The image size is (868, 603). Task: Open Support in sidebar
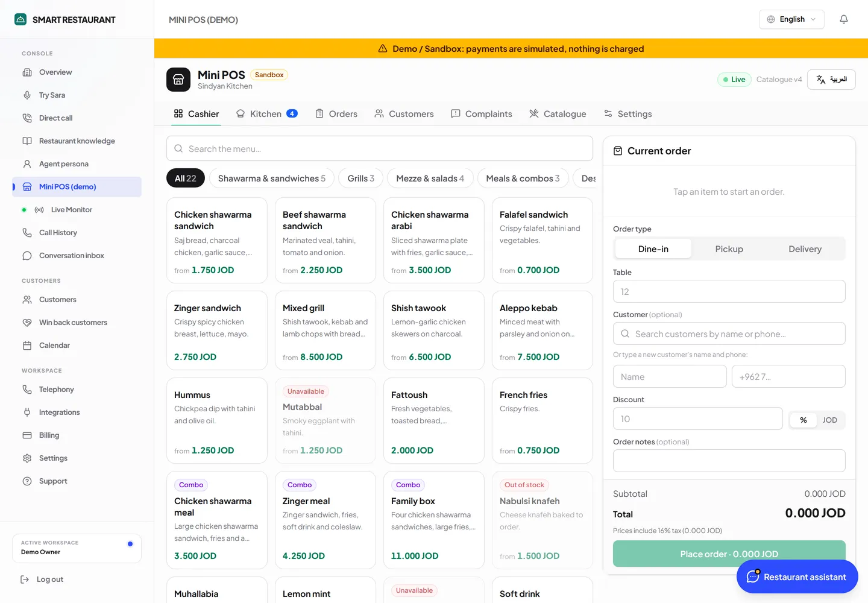[77, 481]
